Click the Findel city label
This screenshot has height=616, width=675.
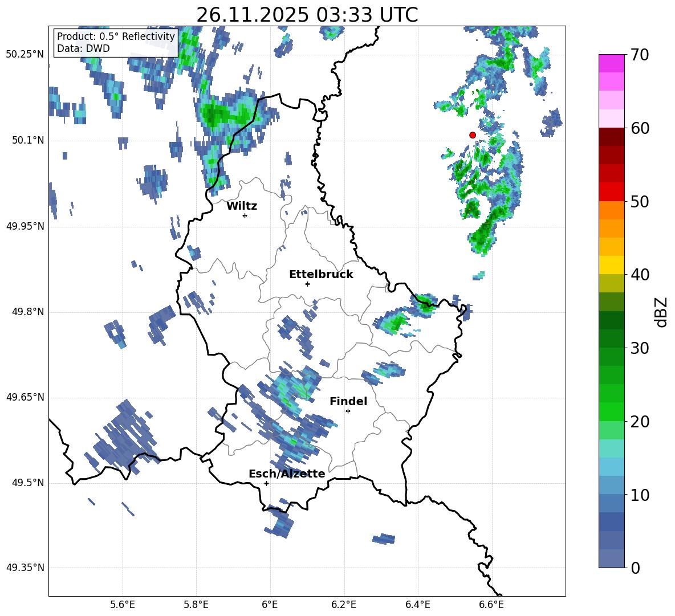tap(348, 401)
